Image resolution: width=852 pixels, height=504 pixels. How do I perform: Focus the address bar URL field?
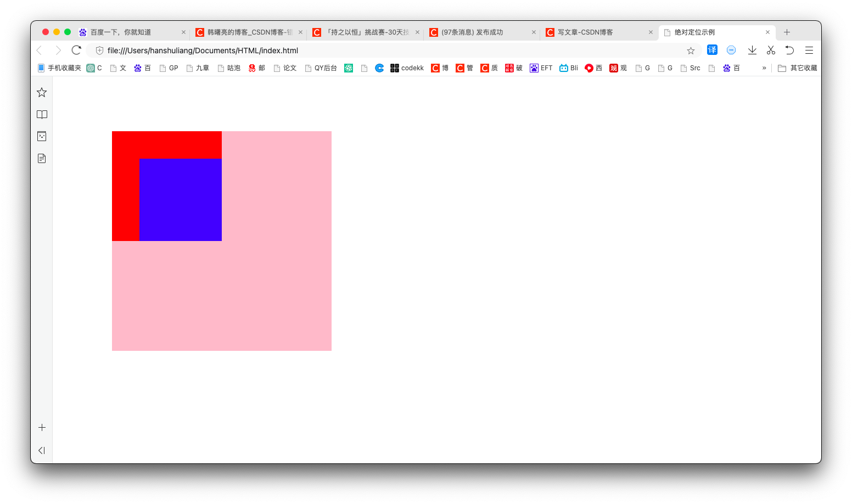(x=393, y=51)
